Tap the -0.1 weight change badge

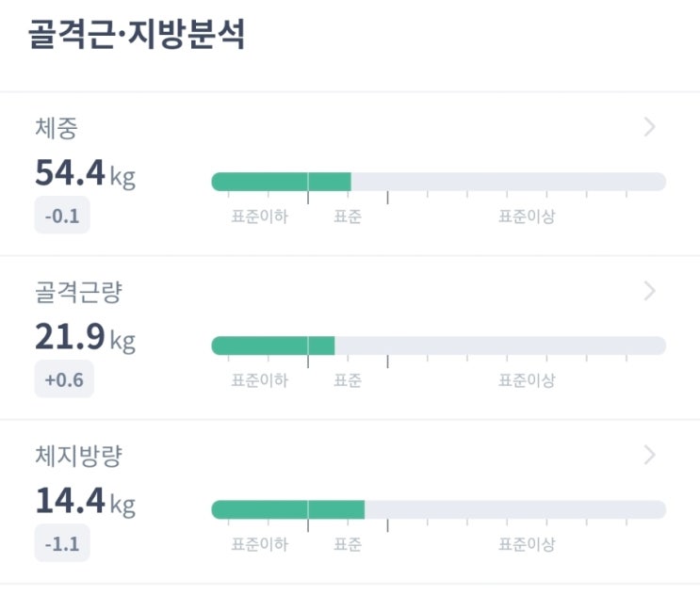[x=62, y=217]
